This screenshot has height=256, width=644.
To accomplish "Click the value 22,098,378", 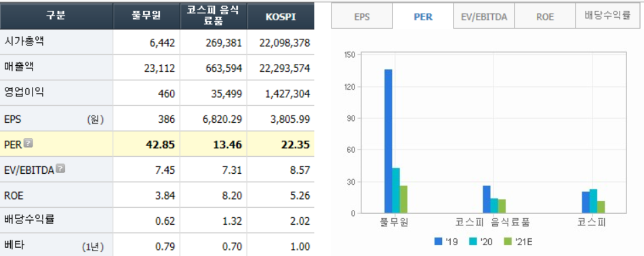I will click(x=285, y=43).
